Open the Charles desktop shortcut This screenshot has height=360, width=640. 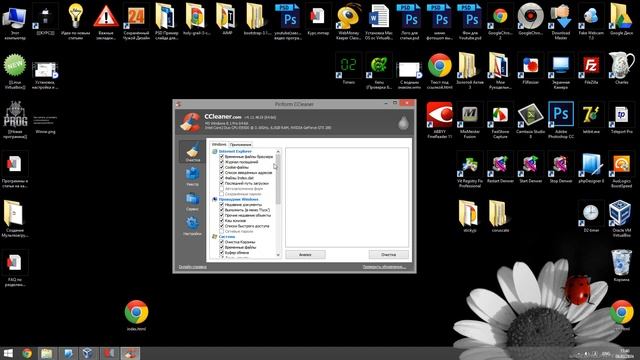coord(622,69)
